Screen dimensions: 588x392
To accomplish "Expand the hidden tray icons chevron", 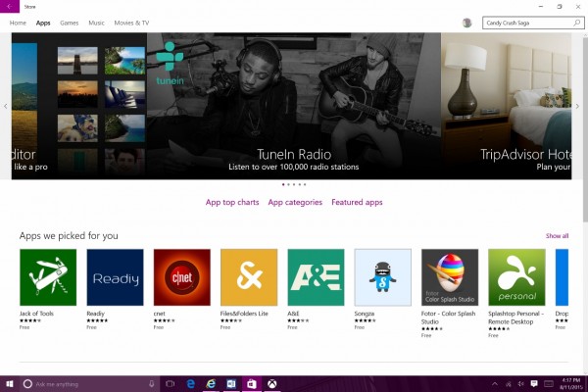I will tap(495, 384).
